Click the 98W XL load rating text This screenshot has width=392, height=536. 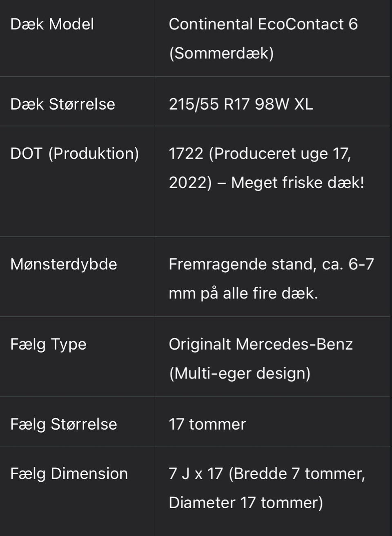coord(284,104)
